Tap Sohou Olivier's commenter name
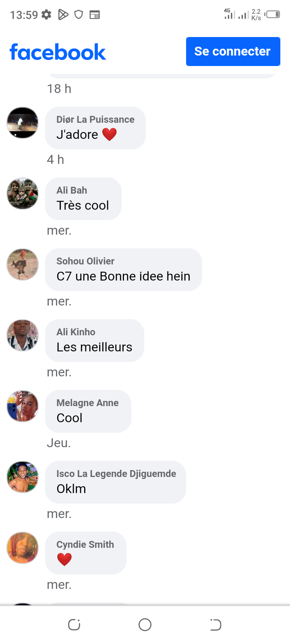 click(85, 261)
